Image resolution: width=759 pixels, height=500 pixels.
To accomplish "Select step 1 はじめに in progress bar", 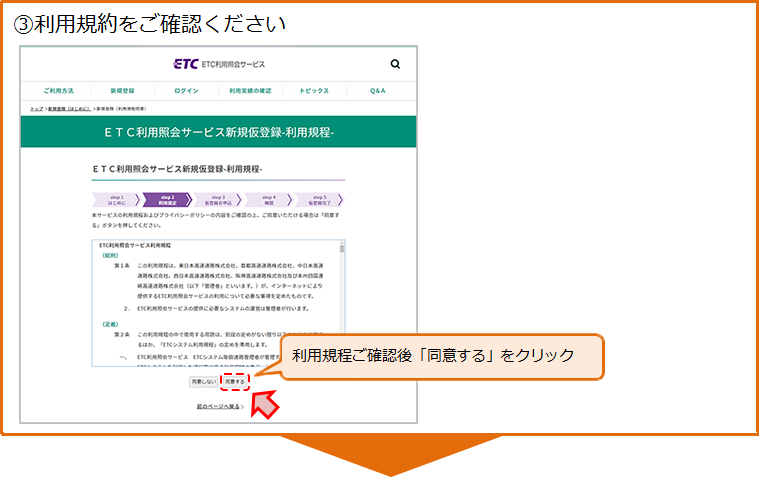I will (x=116, y=199).
